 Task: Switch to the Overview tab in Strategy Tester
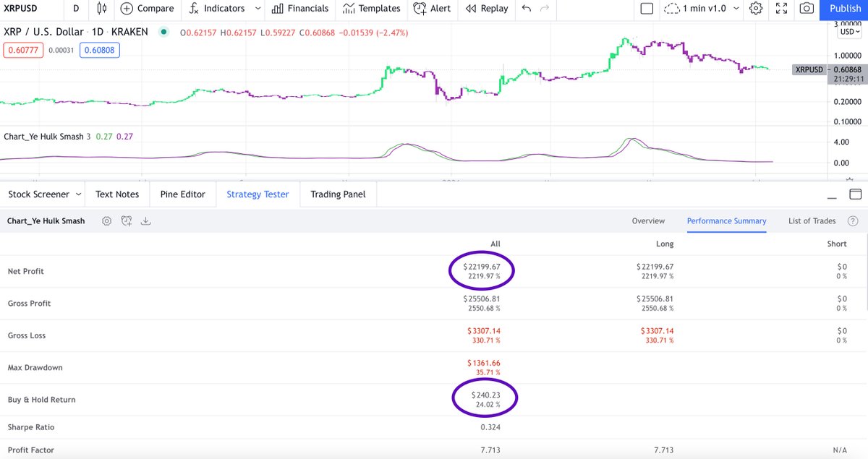pyautogui.click(x=648, y=220)
